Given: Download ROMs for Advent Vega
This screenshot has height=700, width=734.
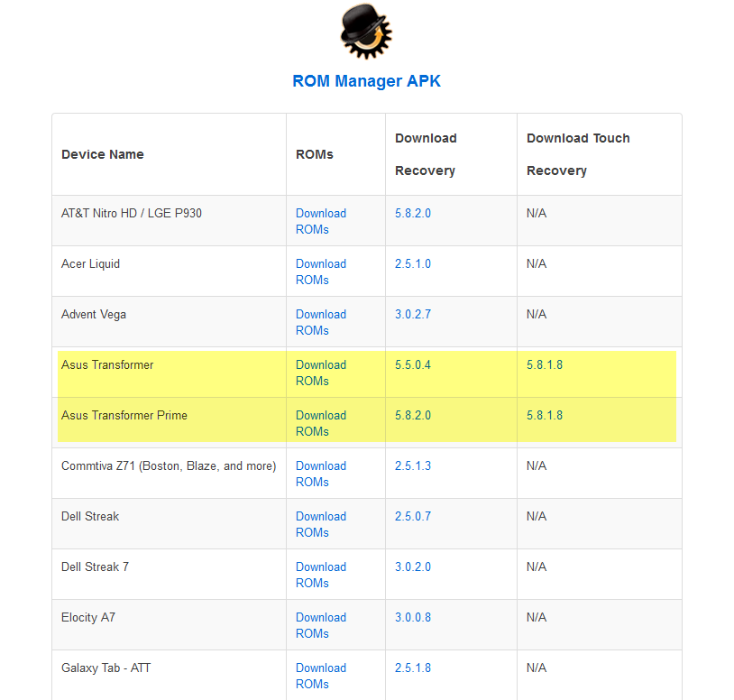Looking at the screenshot, I should tap(321, 322).
